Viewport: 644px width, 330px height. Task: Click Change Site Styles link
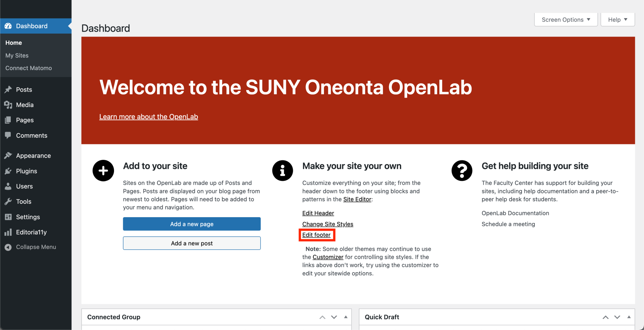point(328,224)
